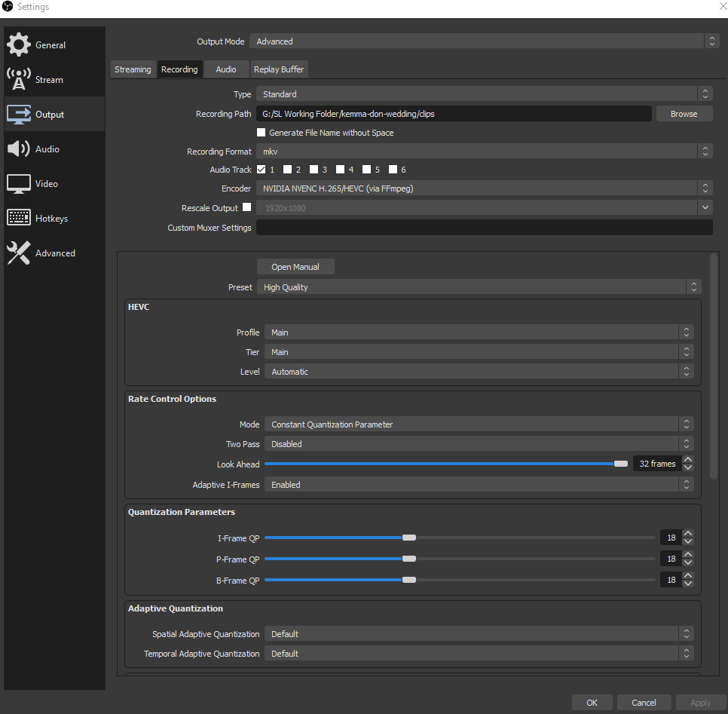Open the HEVC Tier dropdown
The image size is (728, 714).
pos(479,351)
